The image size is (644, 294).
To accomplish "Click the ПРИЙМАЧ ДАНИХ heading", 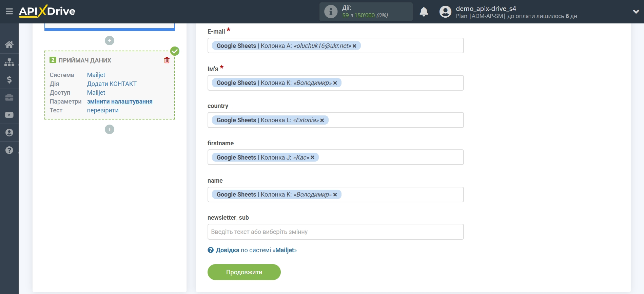I will [85, 60].
